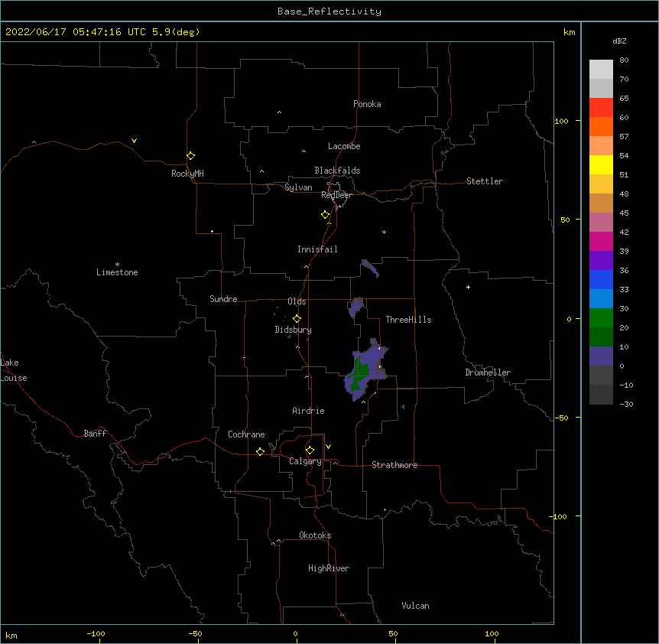
Task: Select the Blackfalds city label
Action: pyautogui.click(x=337, y=171)
